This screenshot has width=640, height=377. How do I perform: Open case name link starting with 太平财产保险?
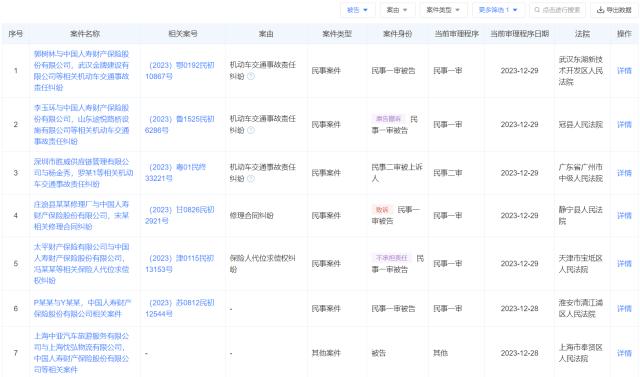click(x=82, y=264)
